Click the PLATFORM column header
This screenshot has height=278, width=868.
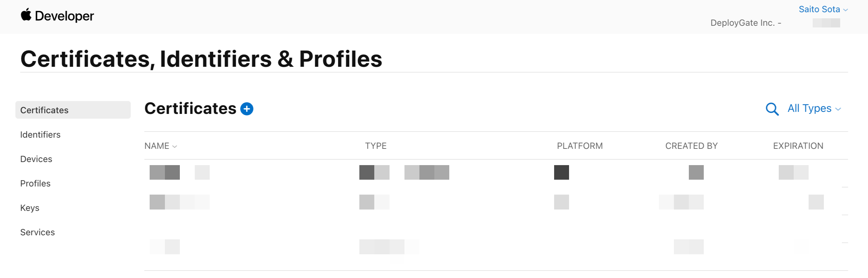[580, 146]
